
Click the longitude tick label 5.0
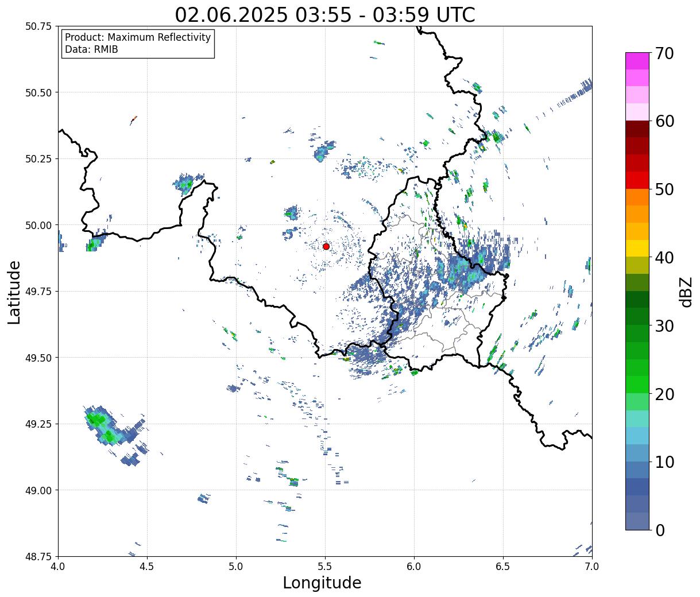tap(236, 566)
